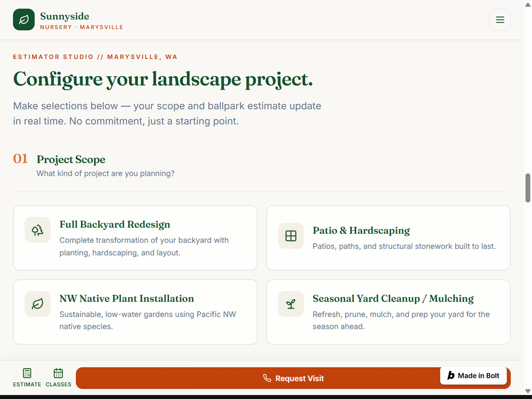Viewport: 532px width, 399px height.
Task: Click the orange 01 step number
Action: click(20, 159)
